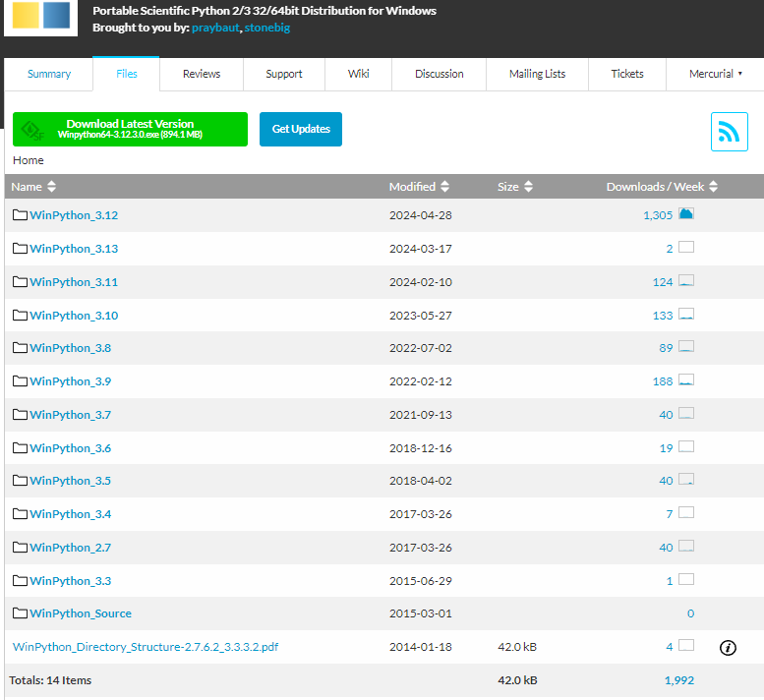The height and width of the screenshot is (700, 764).
Task: Open the downloads chart for WinPython_3.7
Action: pos(686,413)
